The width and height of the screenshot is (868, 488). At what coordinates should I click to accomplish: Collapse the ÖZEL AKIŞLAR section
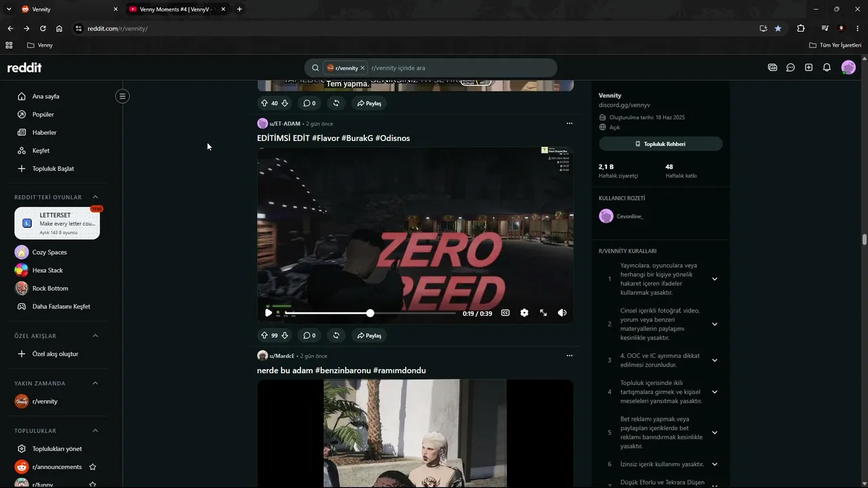(x=96, y=336)
